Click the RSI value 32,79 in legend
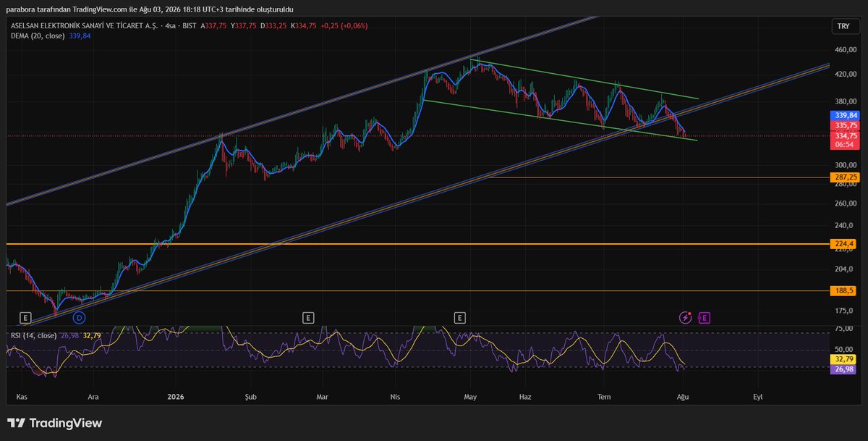 [92, 335]
